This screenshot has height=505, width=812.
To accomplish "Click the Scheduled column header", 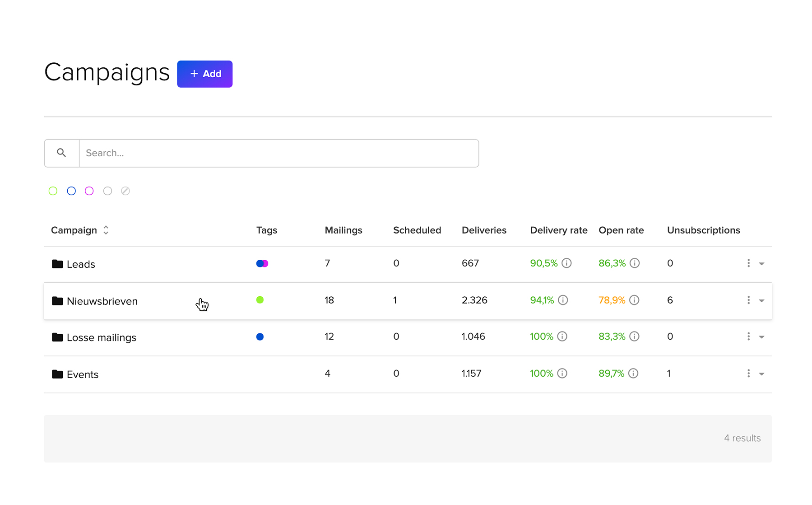I will pyautogui.click(x=417, y=230).
